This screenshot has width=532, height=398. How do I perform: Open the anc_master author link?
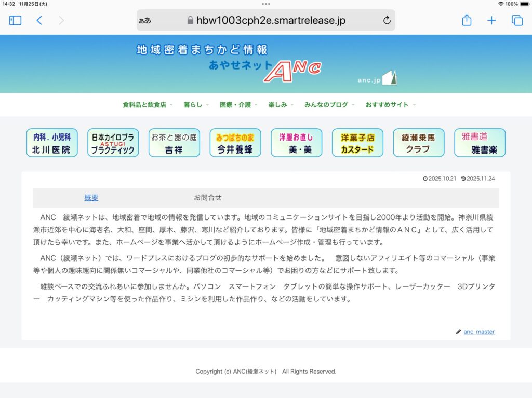[x=479, y=332]
